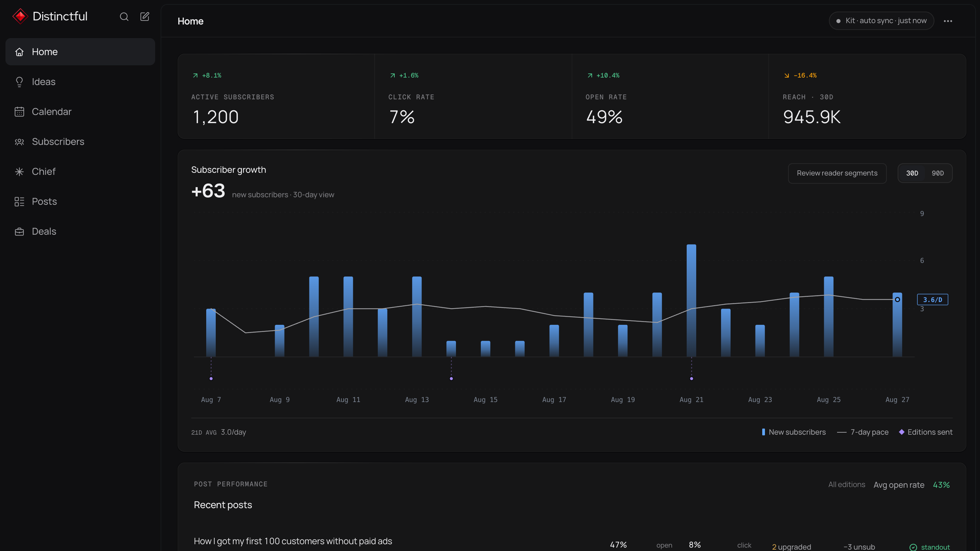This screenshot has height=551, width=980.
Task: Click the 7-day pace endpoint circle
Action: (x=897, y=300)
